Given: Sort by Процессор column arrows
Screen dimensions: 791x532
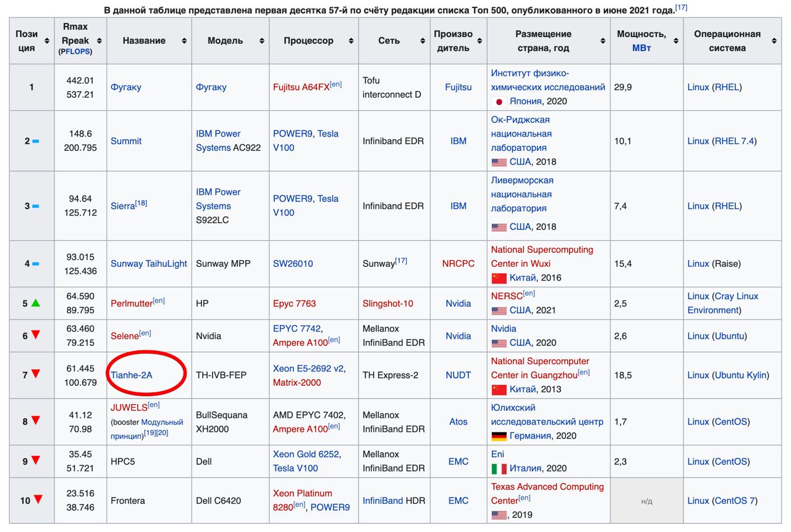Looking at the screenshot, I should pyautogui.click(x=352, y=41).
